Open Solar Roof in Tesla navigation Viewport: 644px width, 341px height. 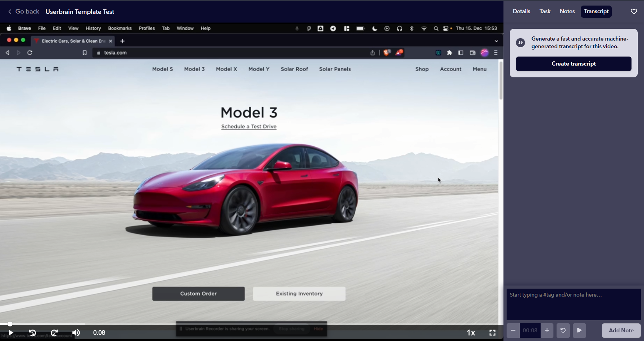[294, 69]
